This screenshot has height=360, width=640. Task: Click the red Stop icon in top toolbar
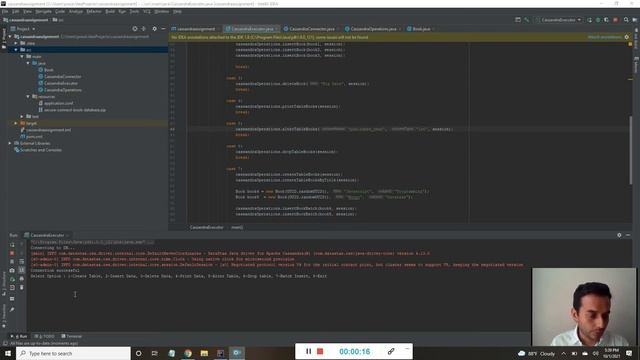tap(616, 20)
